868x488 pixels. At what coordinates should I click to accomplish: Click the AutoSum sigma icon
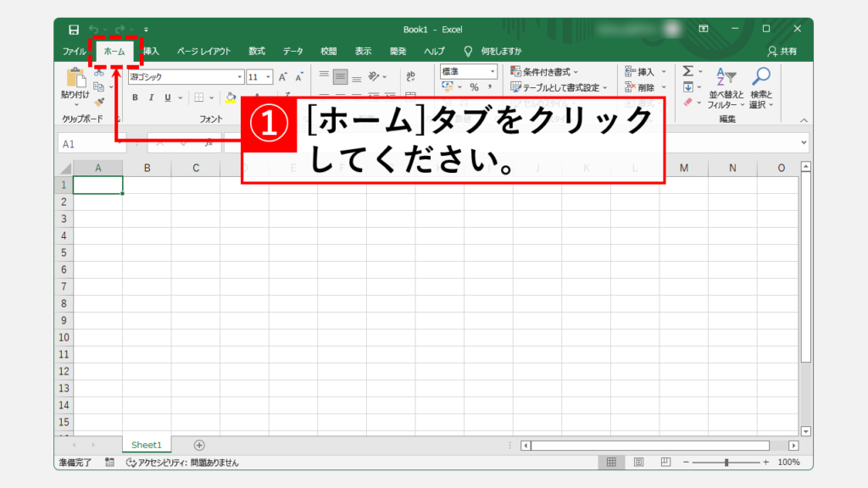coord(688,72)
